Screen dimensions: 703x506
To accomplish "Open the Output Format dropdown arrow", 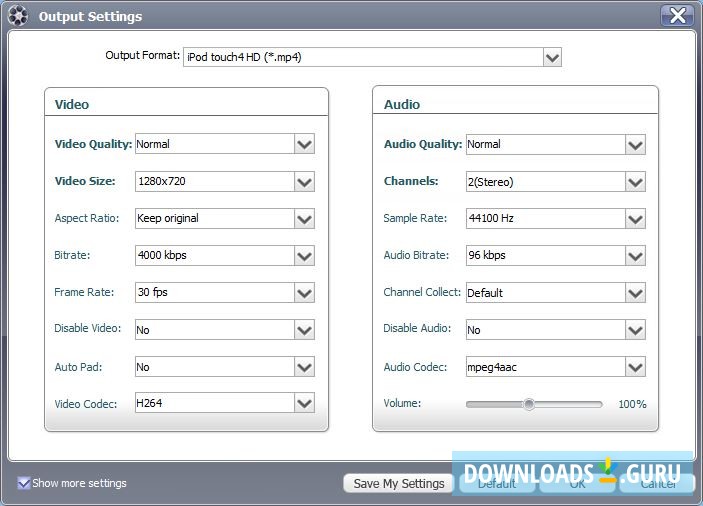I will pyautogui.click(x=552, y=57).
